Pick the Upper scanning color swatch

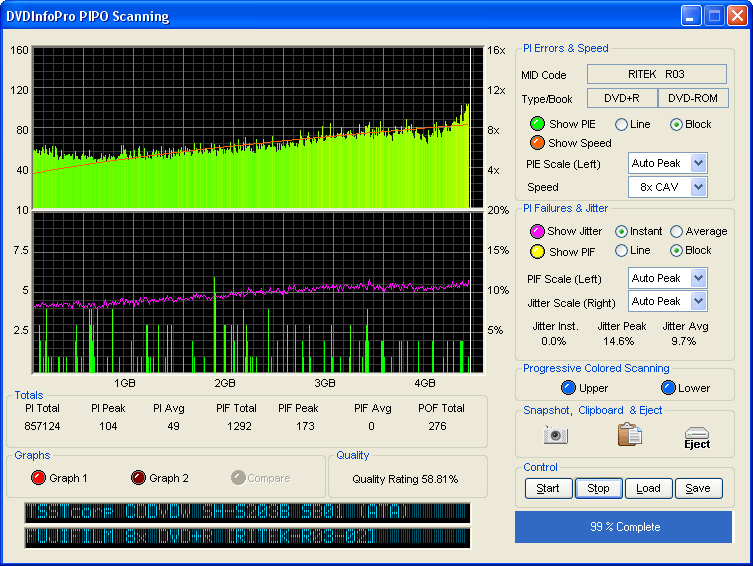tap(568, 387)
